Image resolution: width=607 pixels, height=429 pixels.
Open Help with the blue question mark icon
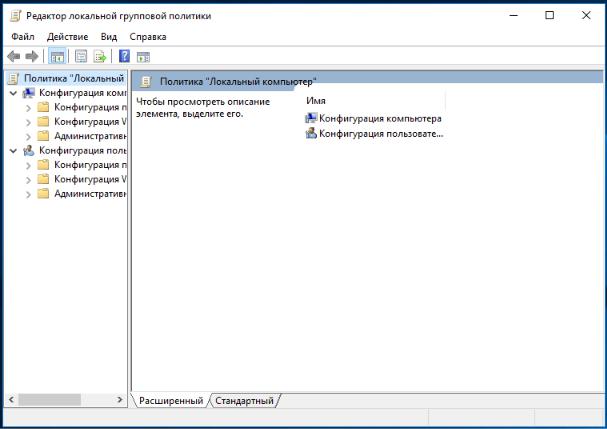point(124,56)
